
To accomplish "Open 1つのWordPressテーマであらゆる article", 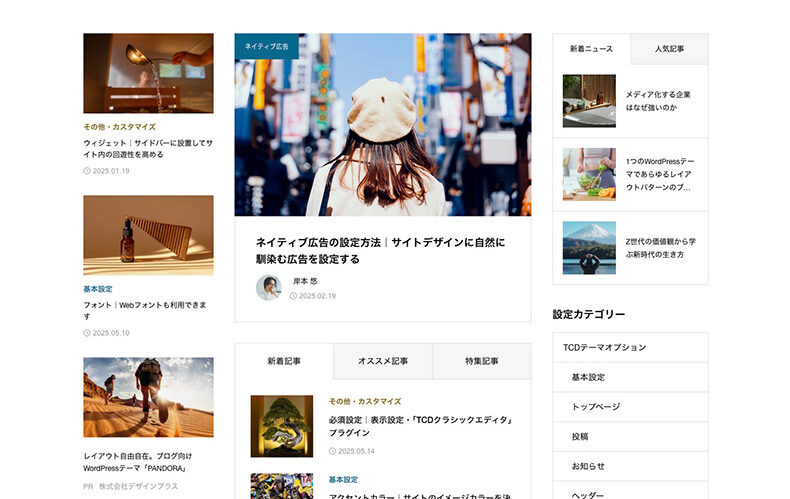I will 660,174.
